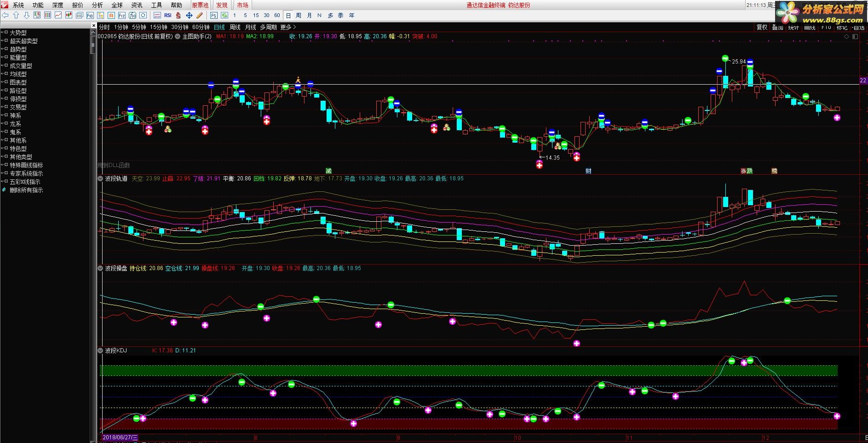868x443 pixels.
Task: Switch chart to 周线 weekly view
Action: [x=235, y=27]
